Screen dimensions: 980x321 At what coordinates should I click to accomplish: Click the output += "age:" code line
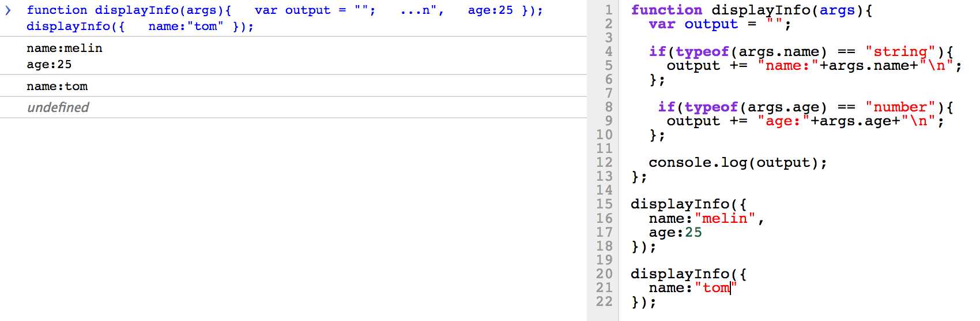(x=805, y=121)
